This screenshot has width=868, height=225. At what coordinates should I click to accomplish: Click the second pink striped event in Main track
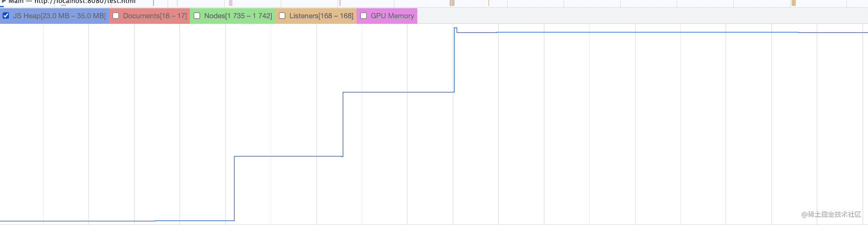(x=340, y=3)
